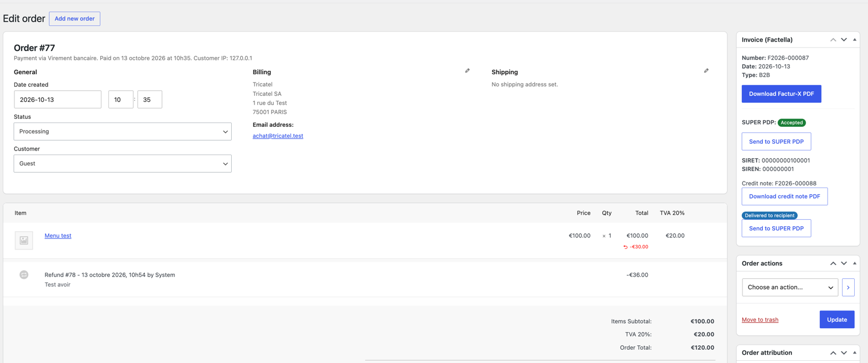868x363 pixels.
Task: Open achat@tricatel.test email link
Action: point(278,136)
